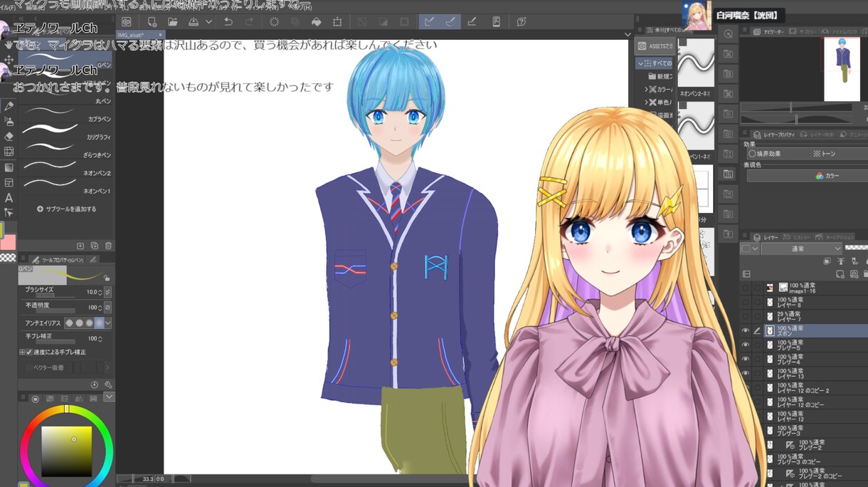Adjust the 不透明度 slider
Screen dimensions: 868x487
tap(55, 310)
